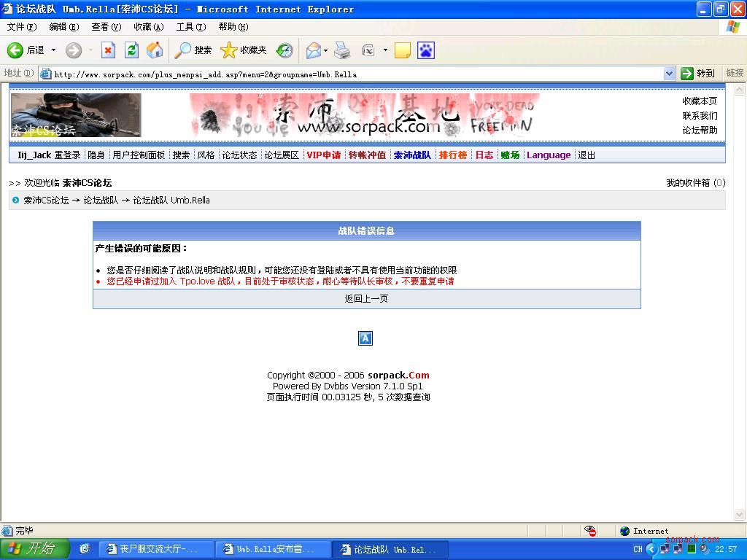This screenshot has width=747, height=560.
Task: Open the History clock icon
Action: click(x=285, y=50)
